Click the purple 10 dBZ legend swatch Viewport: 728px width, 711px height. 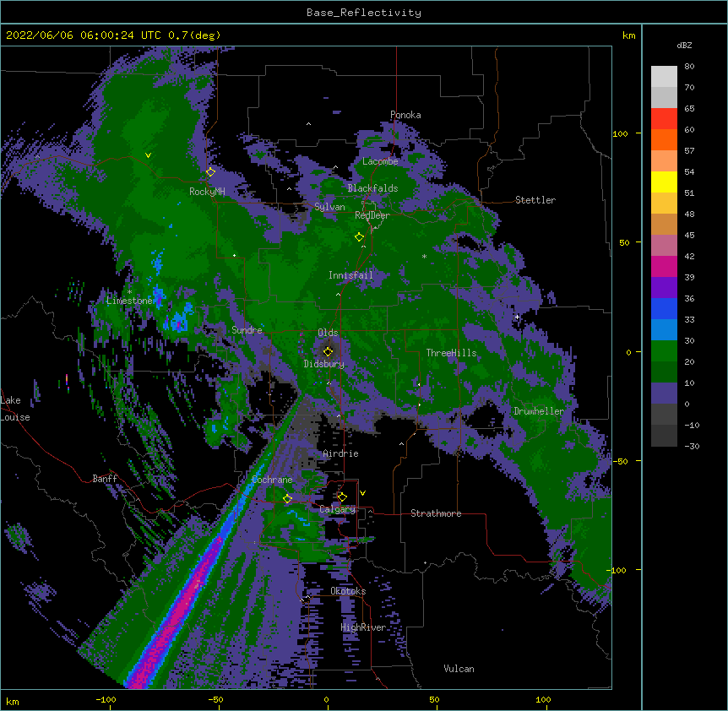coord(664,393)
